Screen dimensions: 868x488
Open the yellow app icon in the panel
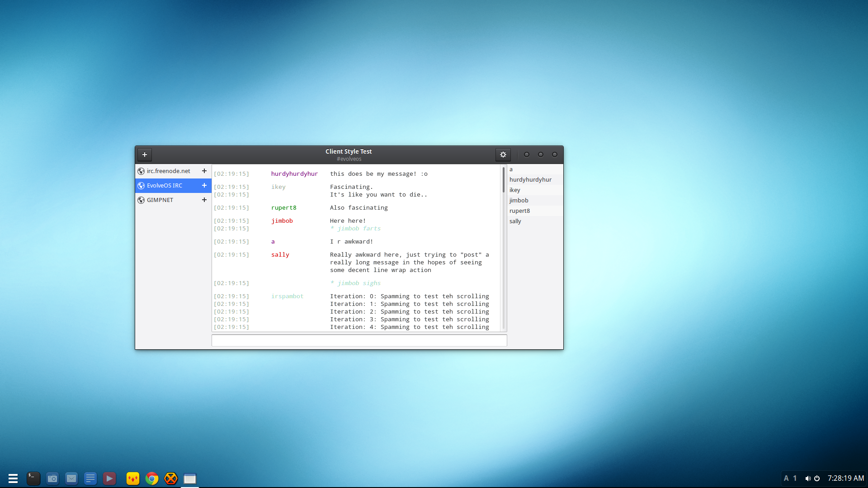(x=133, y=479)
